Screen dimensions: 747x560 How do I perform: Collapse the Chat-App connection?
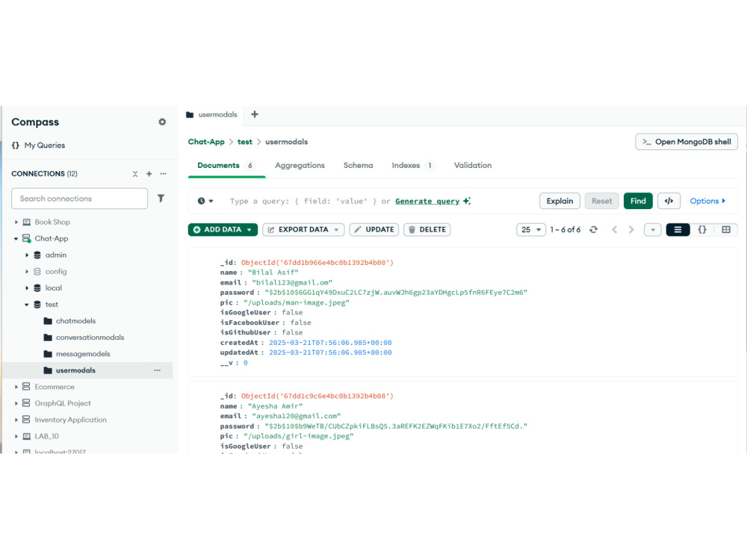tap(16, 239)
